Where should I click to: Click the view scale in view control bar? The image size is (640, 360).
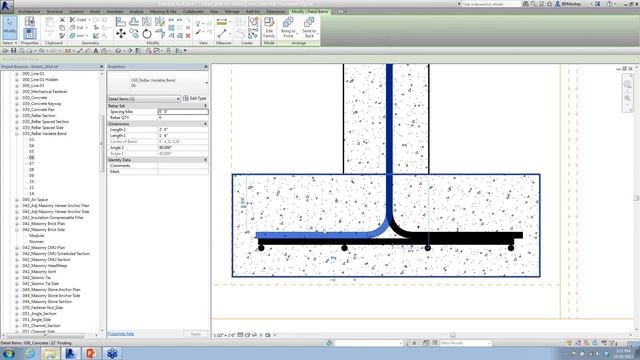click(x=224, y=335)
